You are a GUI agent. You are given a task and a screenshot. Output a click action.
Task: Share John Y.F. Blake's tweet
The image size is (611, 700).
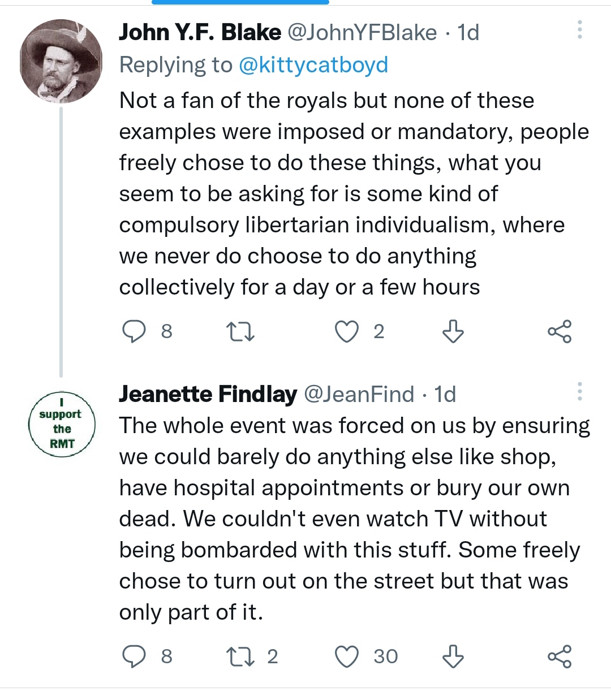pyautogui.click(x=560, y=331)
